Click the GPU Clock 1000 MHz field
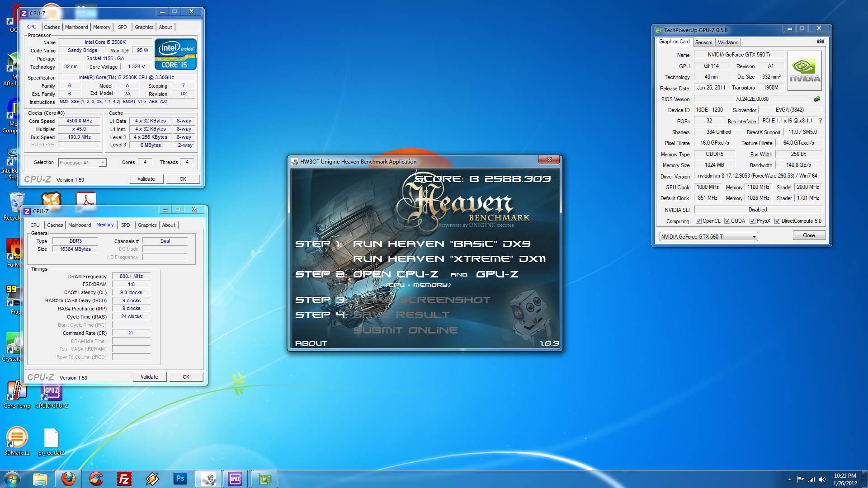 (x=708, y=187)
